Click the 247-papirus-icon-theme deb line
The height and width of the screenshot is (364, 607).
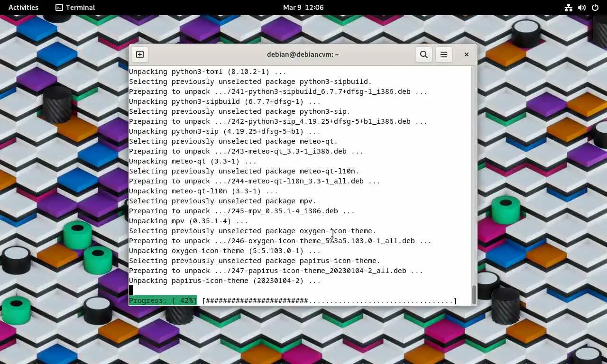click(276, 271)
